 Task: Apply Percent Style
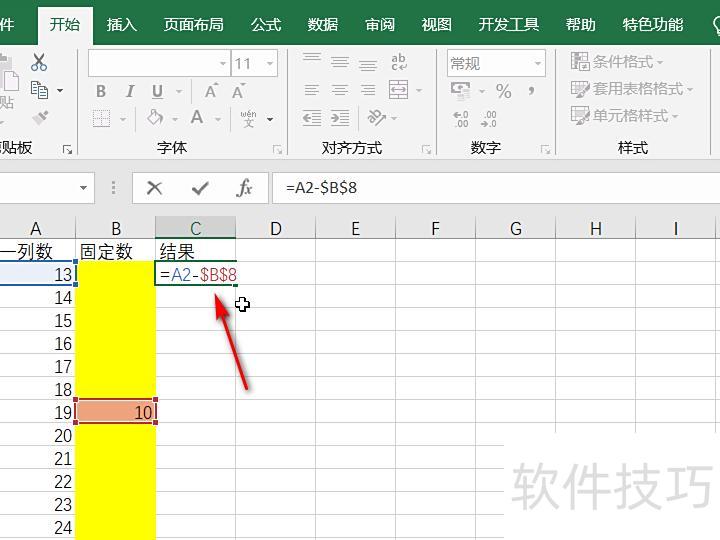504,91
